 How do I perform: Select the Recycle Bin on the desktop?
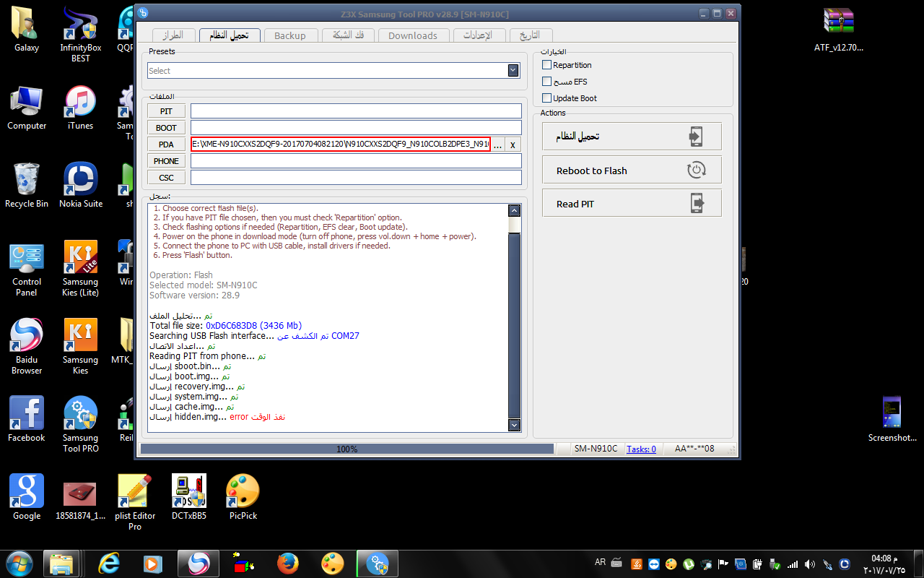[x=27, y=185]
